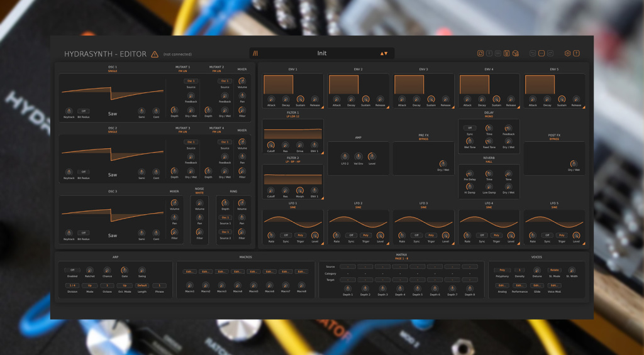Click ENV 1 Sustain knob
Image resolution: width=644 pixels, height=355 pixels.
[300, 99]
